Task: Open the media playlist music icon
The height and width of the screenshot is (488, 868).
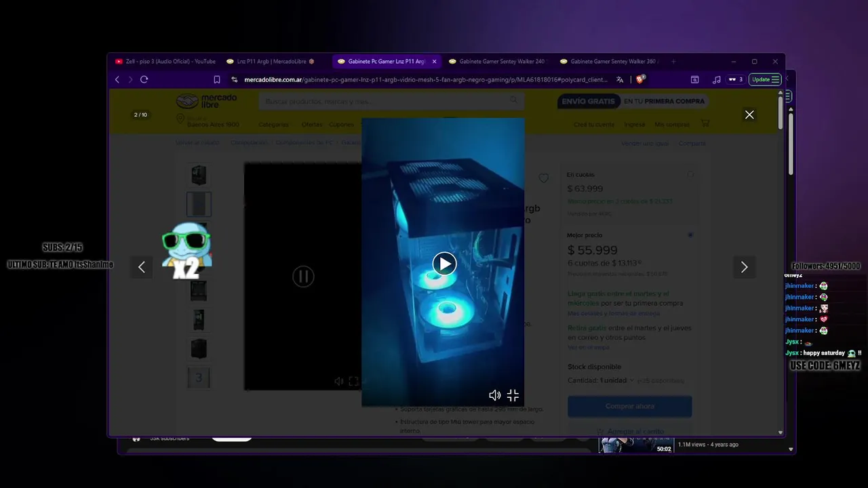Action: pyautogui.click(x=717, y=79)
